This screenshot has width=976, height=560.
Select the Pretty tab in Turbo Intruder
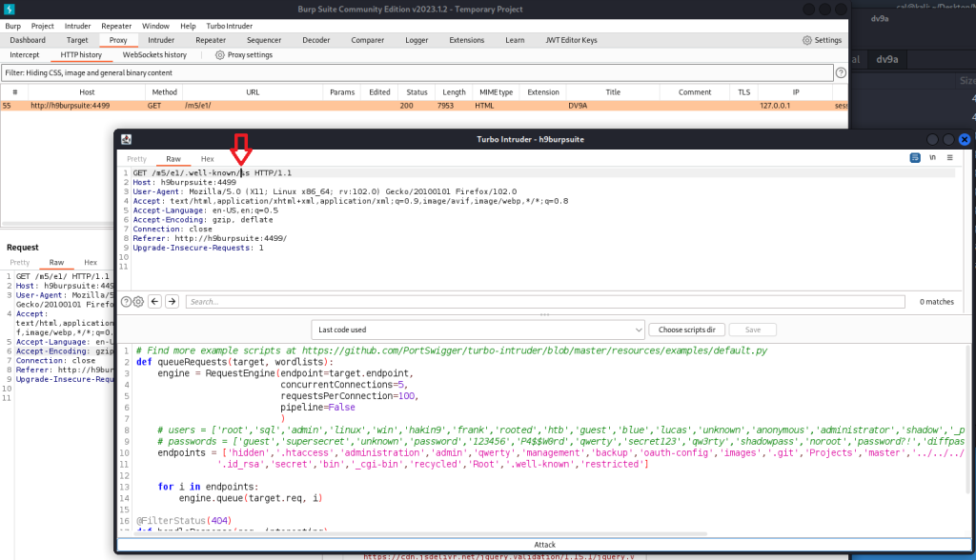(x=137, y=159)
